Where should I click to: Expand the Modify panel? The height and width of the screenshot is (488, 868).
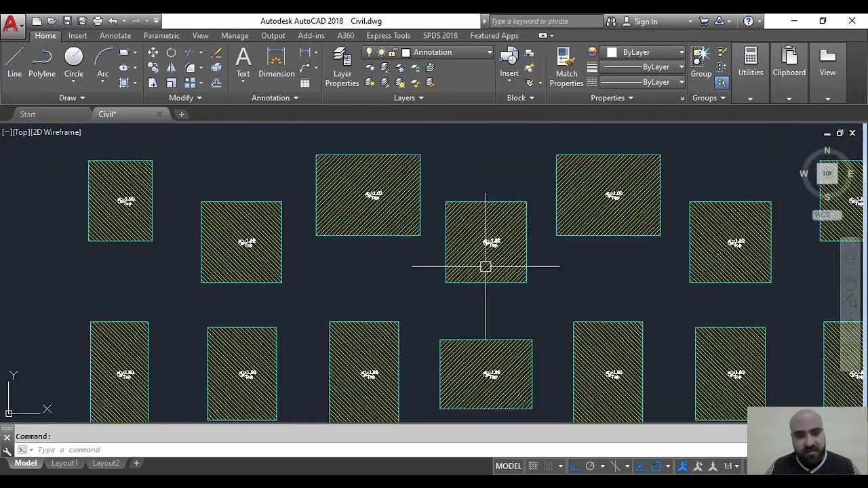click(185, 98)
